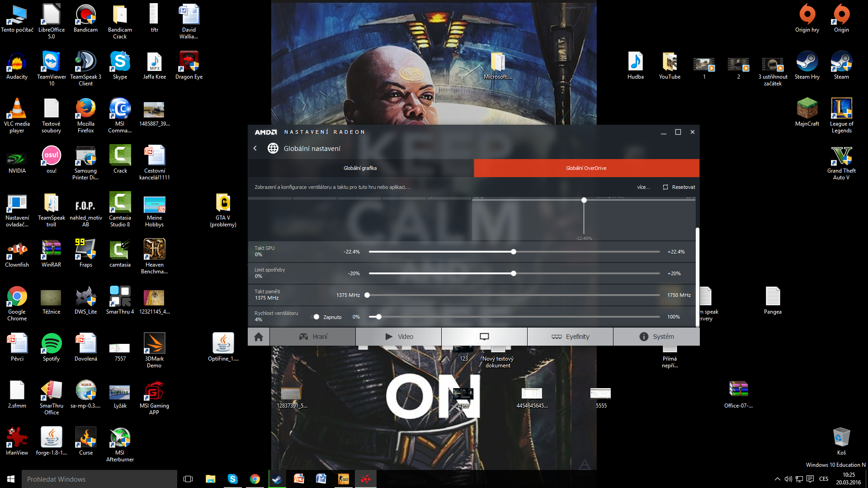Open the Video play icon section
Viewport: 868px width, 488px height.
coord(399,337)
